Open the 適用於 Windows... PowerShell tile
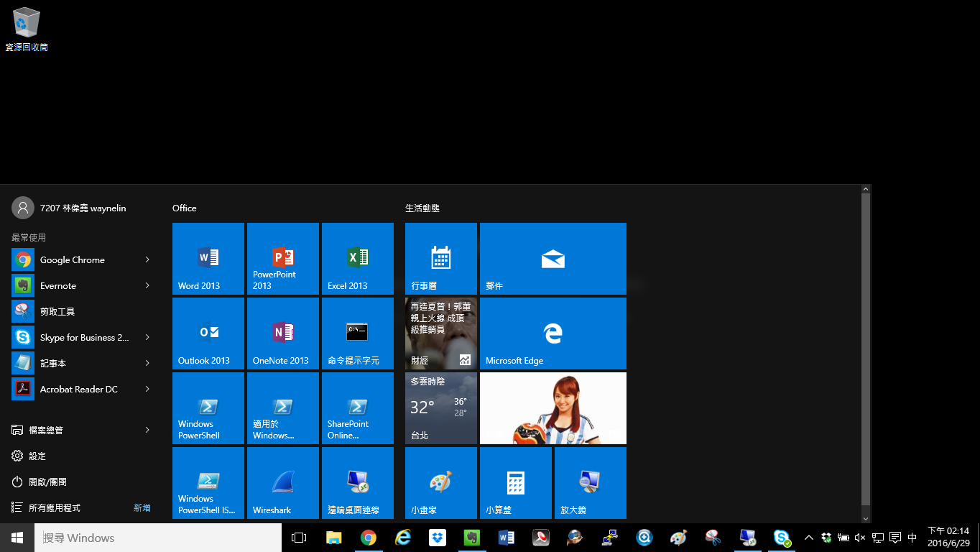The height and width of the screenshot is (552, 980). pyautogui.click(x=283, y=408)
